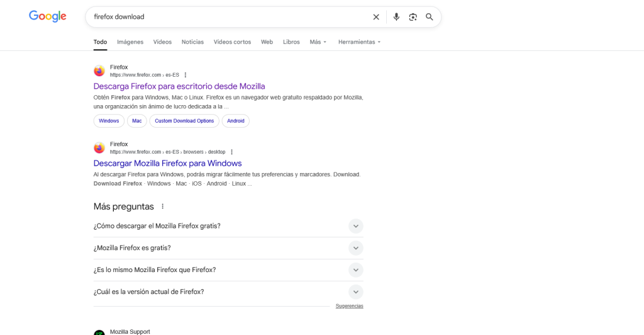Open three-dot menu for first Firefox result
This screenshot has width=644, height=335.
click(x=186, y=75)
